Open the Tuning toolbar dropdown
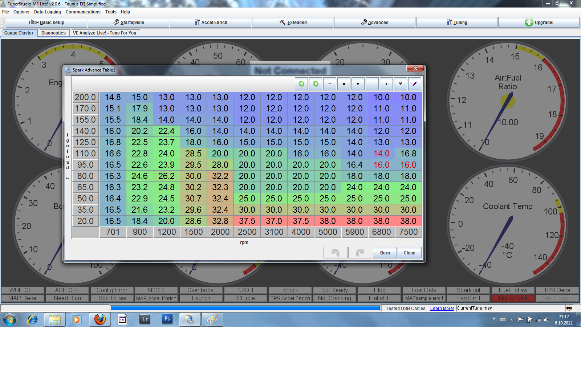Viewport: 581px width, 392px height. click(x=457, y=23)
